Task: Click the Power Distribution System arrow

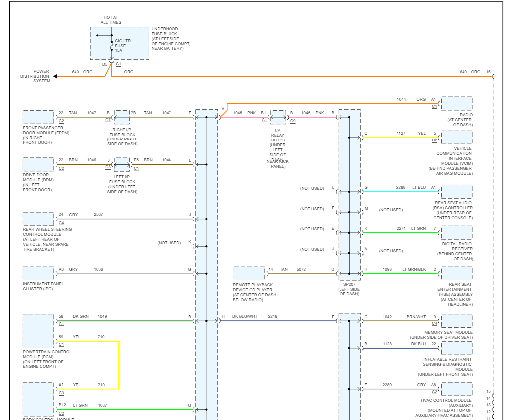Action: pyautogui.click(x=56, y=76)
